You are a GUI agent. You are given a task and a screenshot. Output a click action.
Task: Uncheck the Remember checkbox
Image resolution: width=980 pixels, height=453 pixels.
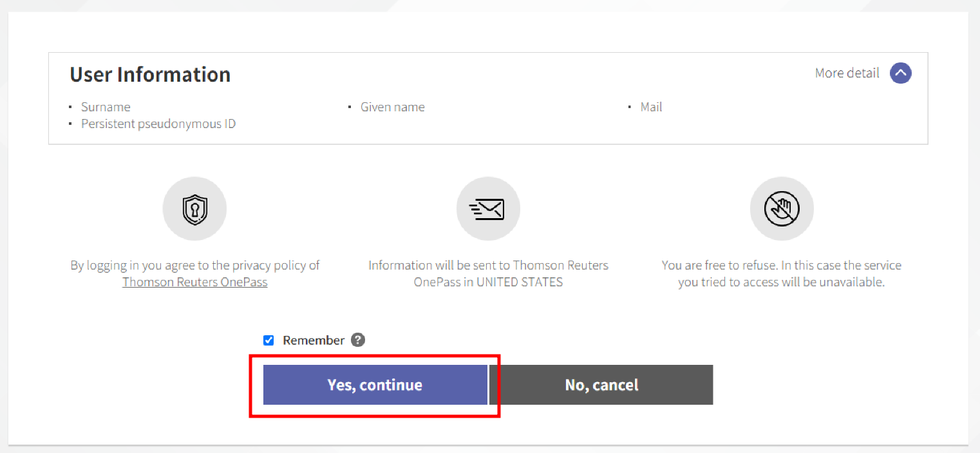[269, 340]
